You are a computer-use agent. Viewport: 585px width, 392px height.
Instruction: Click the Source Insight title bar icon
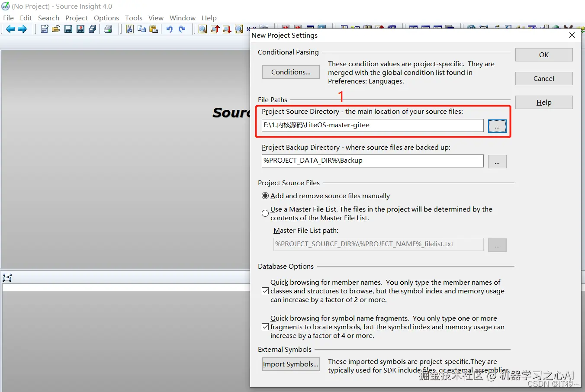click(6, 6)
